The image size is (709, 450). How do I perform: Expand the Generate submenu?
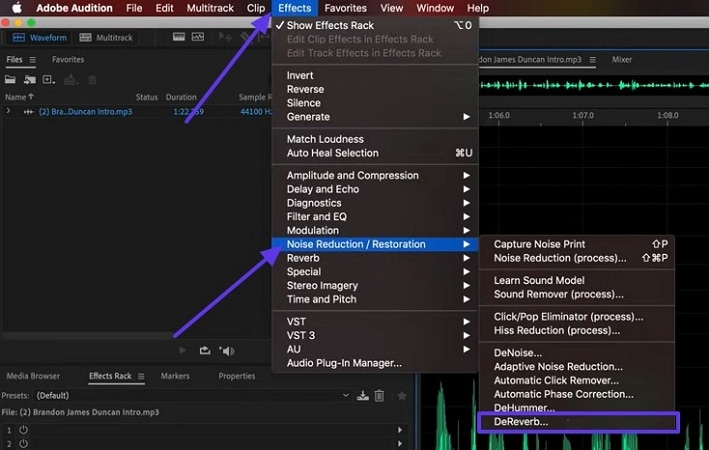375,117
